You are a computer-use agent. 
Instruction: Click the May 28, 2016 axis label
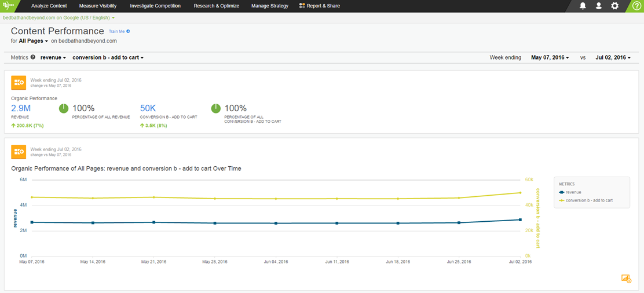tap(215, 261)
